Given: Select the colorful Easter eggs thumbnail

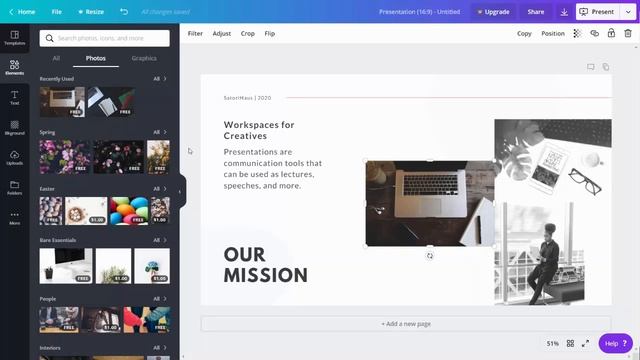Looking at the screenshot, I should click(x=129, y=211).
